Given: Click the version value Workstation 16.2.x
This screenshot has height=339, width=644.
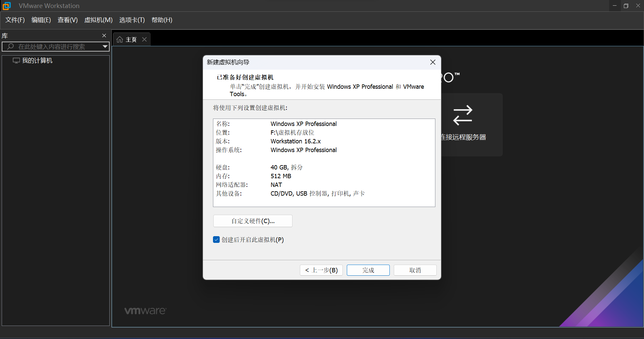Looking at the screenshot, I should (296, 141).
